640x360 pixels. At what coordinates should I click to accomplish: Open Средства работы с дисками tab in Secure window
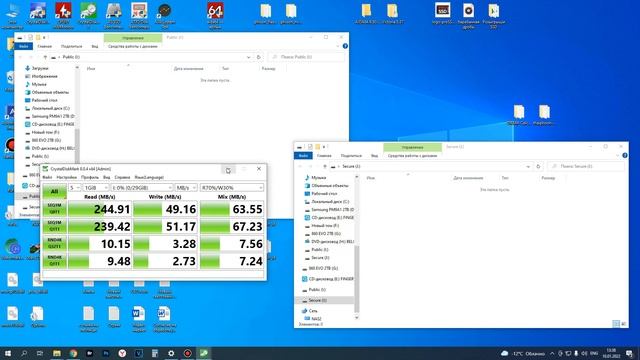point(412,156)
